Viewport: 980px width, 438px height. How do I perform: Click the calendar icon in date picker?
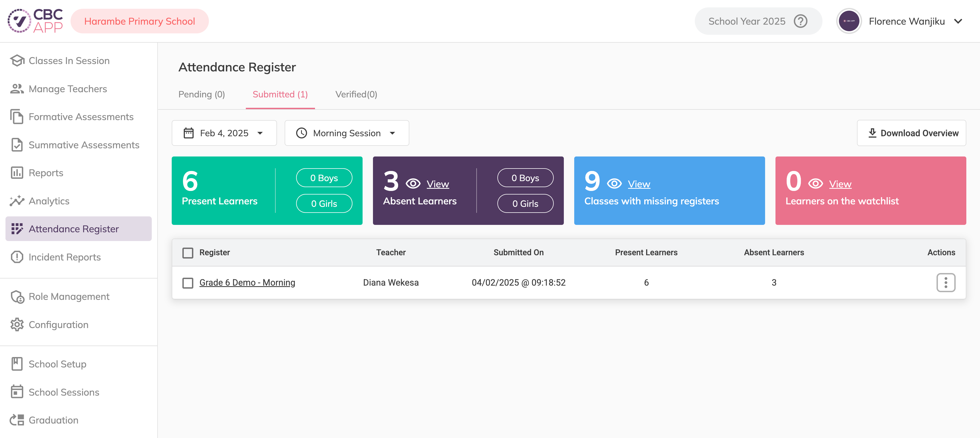click(189, 133)
